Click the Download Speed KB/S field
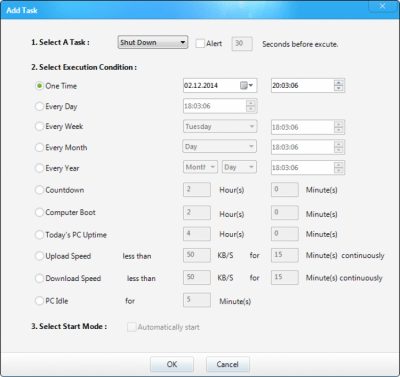This screenshot has width=400, height=377. coord(197,277)
